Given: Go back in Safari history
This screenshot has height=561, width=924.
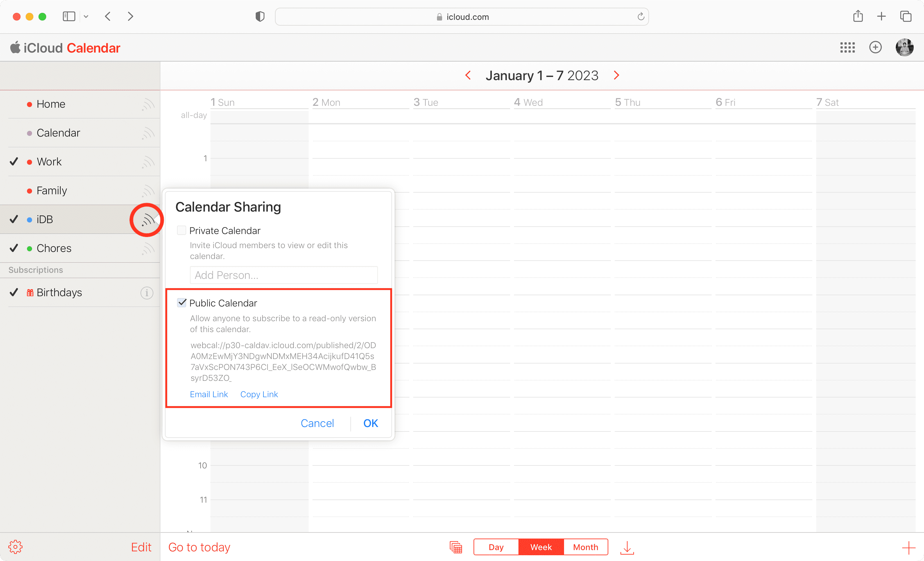Looking at the screenshot, I should click(x=108, y=16).
